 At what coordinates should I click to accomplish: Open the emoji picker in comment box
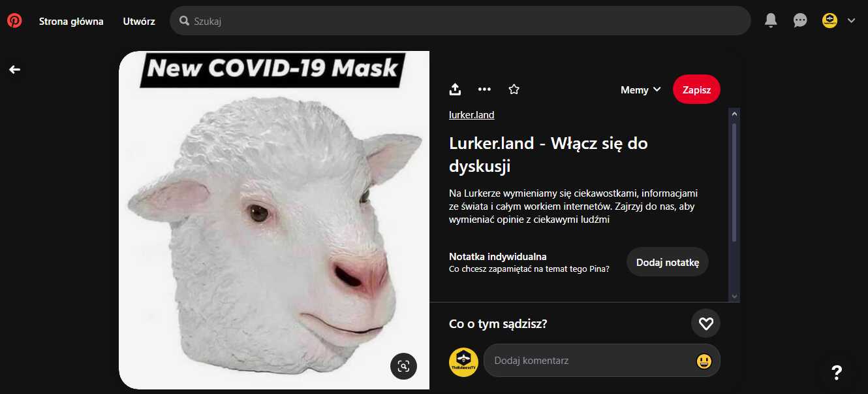[x=704, y=361]
